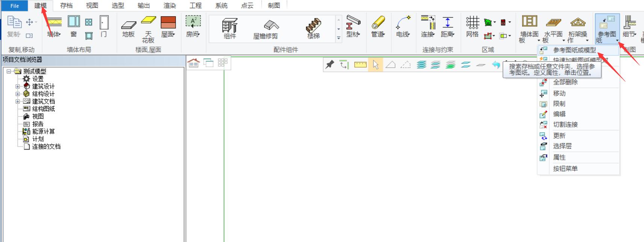Click the 细节 detail tool
644x242 pixels.
629,27
